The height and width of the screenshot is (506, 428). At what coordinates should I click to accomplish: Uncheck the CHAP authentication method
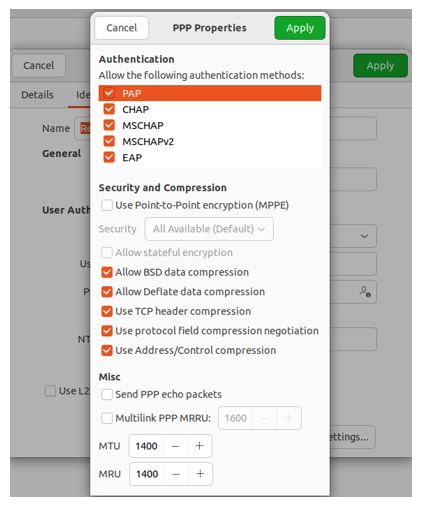tap(109, 109)
